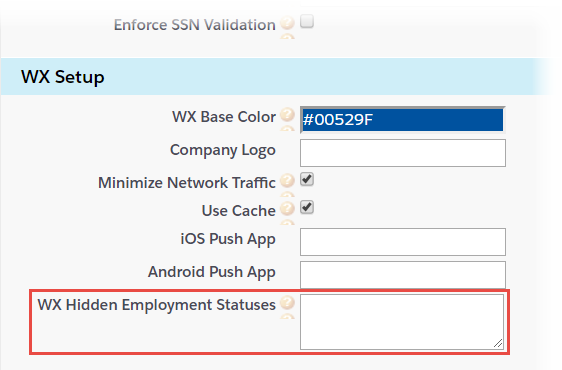This screenshot has height=370, width=562.
Task: Click into the Android Push App field
Action: [403, 275]
